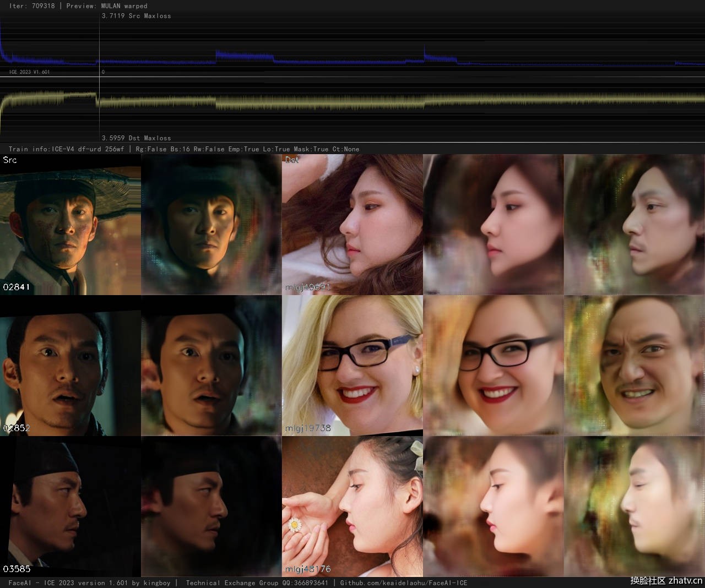705x588 pixels.
Task: Open the blurred reconstruction right of mlgj48176
Action: click(493, 507)
